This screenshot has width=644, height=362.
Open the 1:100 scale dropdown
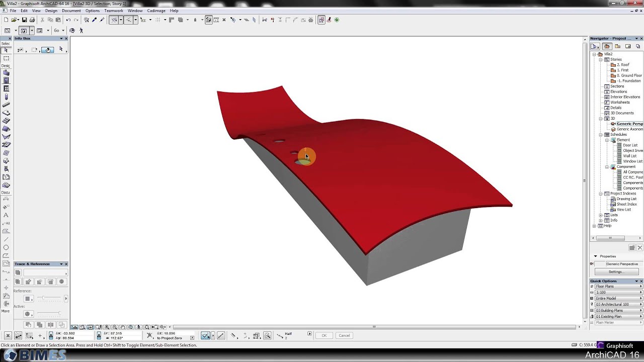point(619,292)
